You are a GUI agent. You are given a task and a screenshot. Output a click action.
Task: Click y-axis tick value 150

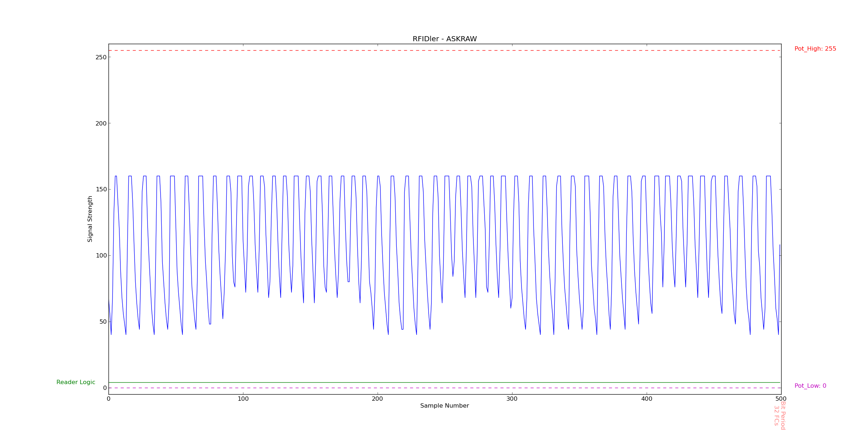click(x=101, y=190)
